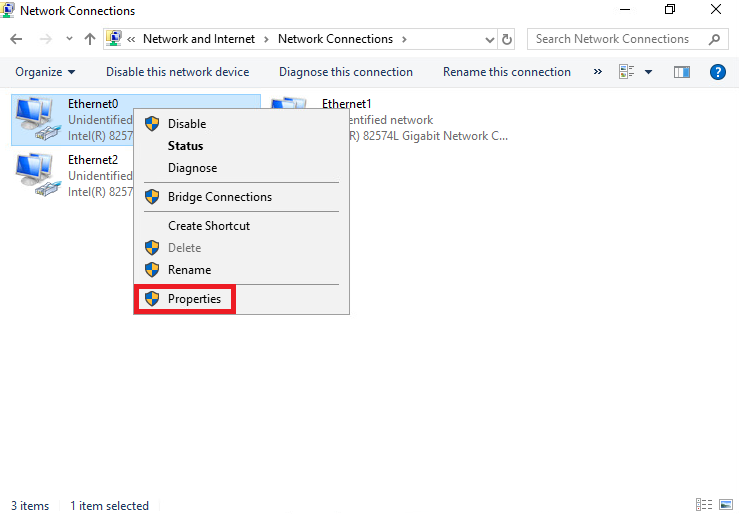Screen dimensions: 739x516
Task: Click Status in the context menu
Action: [x=185, y=146]
